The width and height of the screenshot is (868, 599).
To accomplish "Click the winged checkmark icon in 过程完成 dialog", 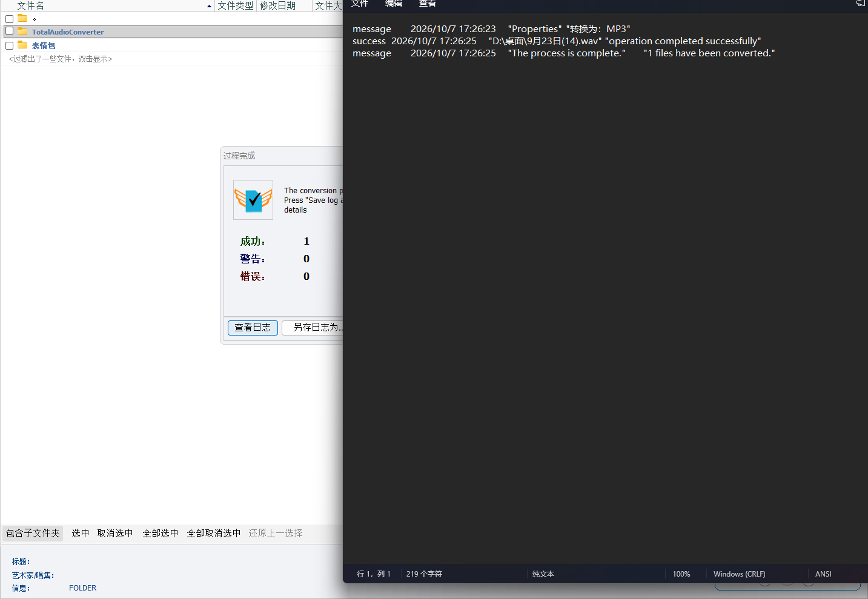I will click(x=253, y=199).
